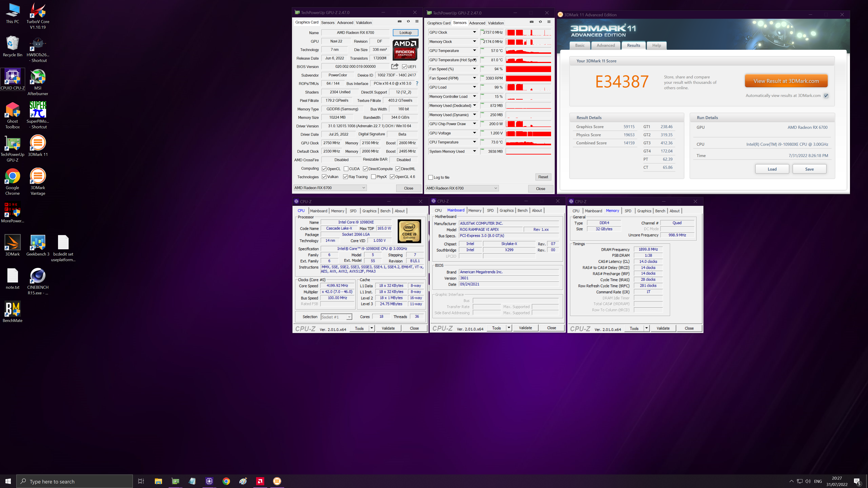Screen dimensions: 868x488
Task: Launch 3DMark 11 desktop icon
Action: 38,145
